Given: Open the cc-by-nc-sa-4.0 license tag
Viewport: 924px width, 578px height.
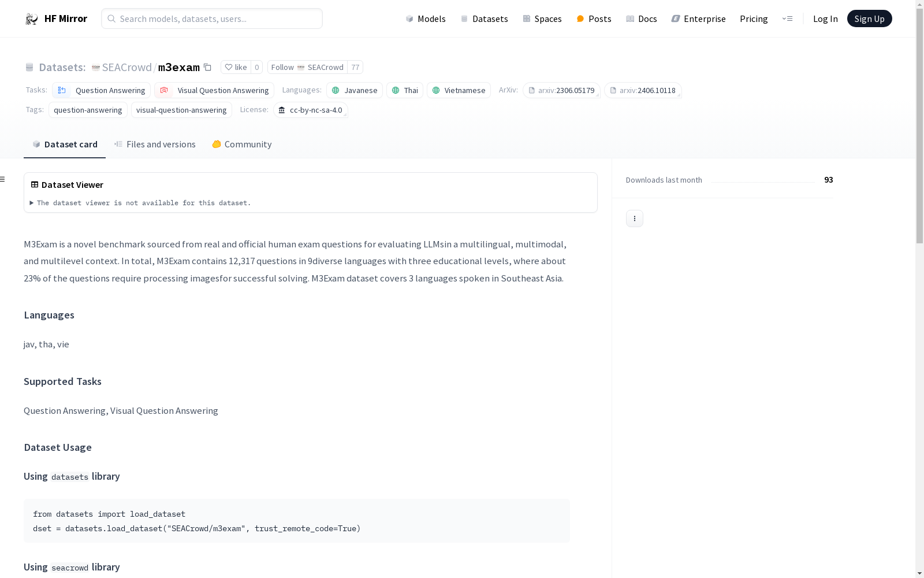Looking at the screenshot, I should pos(311,110).
